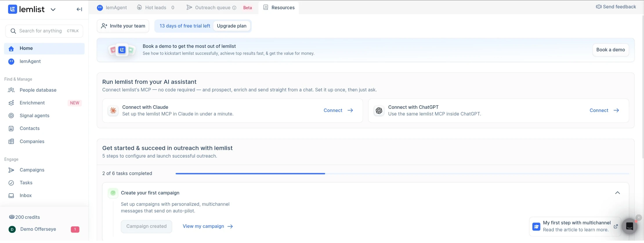Open Tasks in the sidebar

point(44,183)
